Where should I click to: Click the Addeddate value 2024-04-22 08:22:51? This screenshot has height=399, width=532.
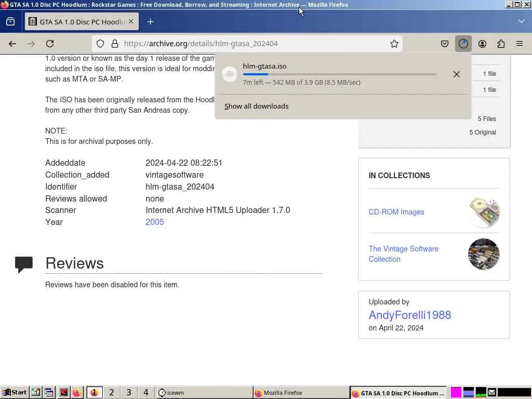tap(184, 163)
